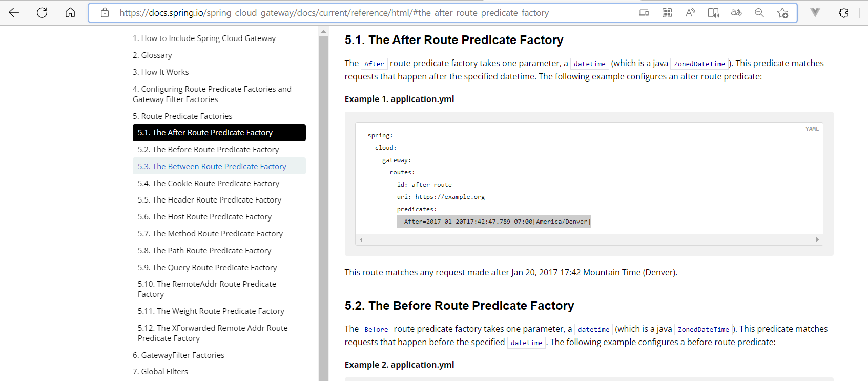Add this page to favorites
The image size is (868, 381).
pos(782,13)
